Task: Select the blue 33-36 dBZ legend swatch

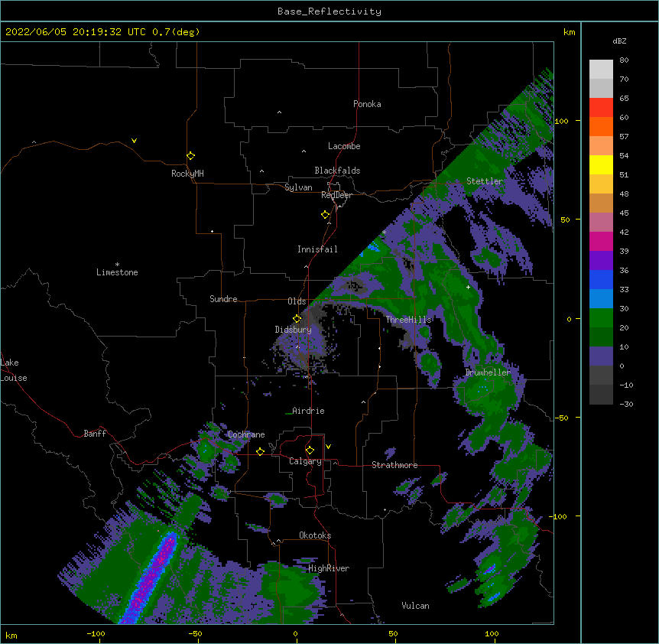Action: 601,279
